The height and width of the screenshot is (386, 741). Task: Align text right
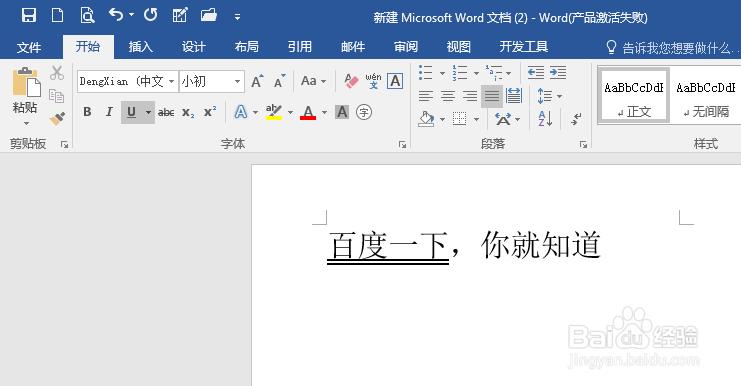(x=470, y=96)
